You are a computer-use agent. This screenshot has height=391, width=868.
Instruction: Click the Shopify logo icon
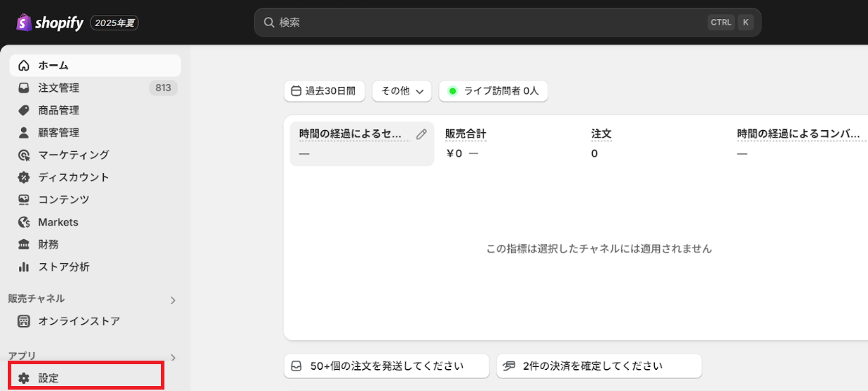(x=24, y=23)
